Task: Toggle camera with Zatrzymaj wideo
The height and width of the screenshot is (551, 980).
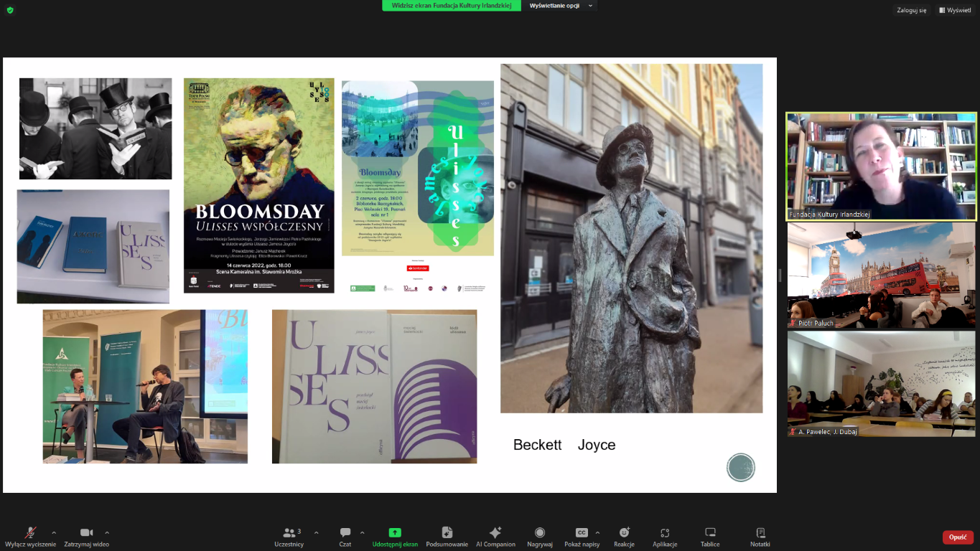Action: (x=86, y=536)
